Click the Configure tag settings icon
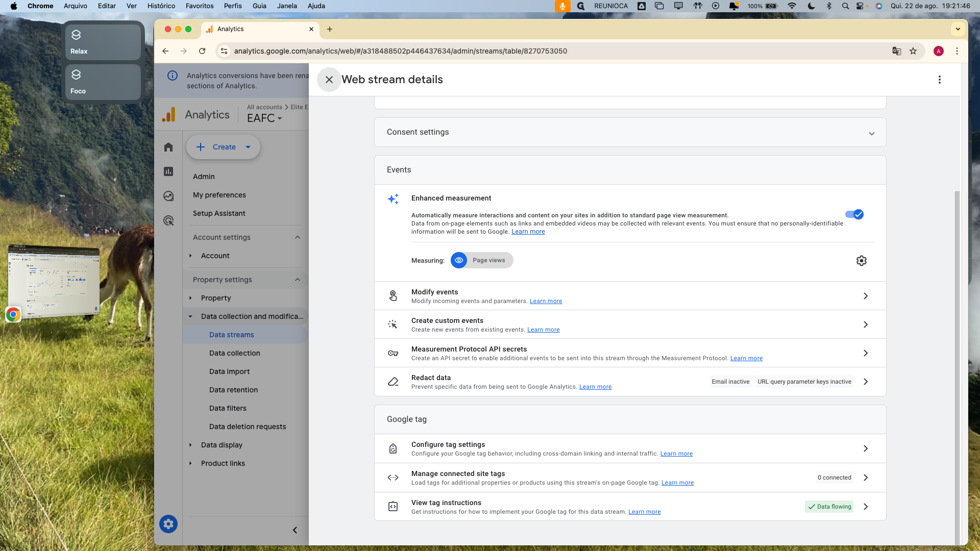The width and height of the screenshot is (980, 551). coord(393,448)
